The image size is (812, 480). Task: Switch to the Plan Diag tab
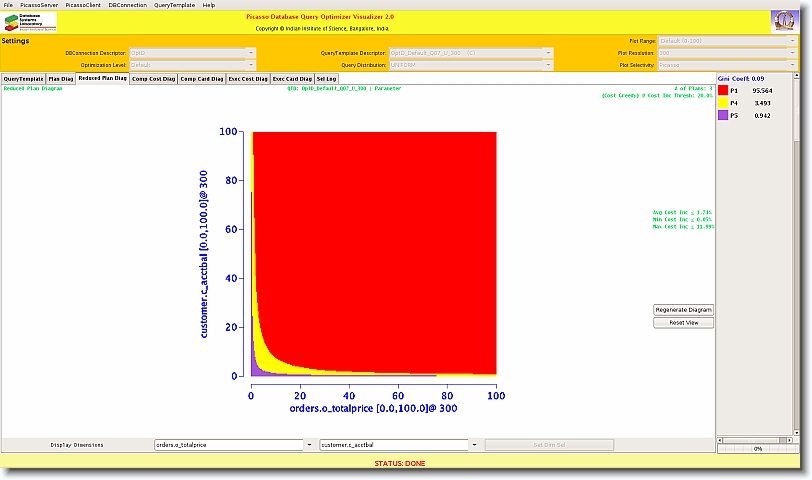point(61,78)
